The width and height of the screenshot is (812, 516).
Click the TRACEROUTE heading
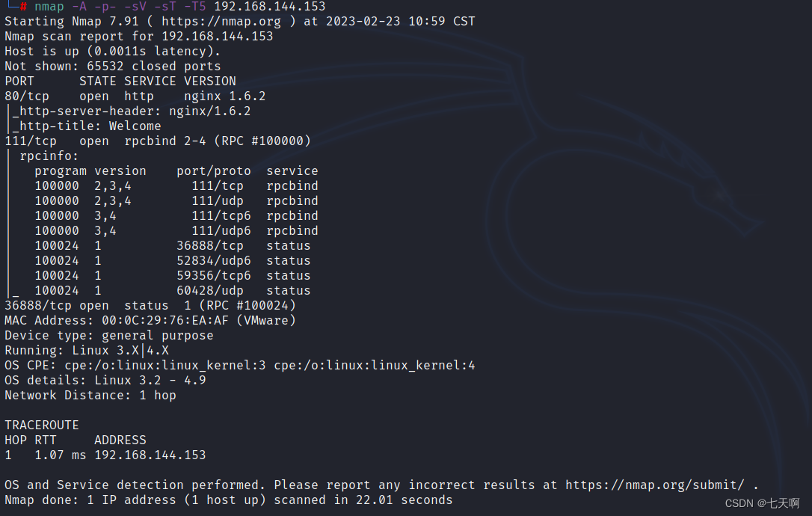tap(42, 426)
